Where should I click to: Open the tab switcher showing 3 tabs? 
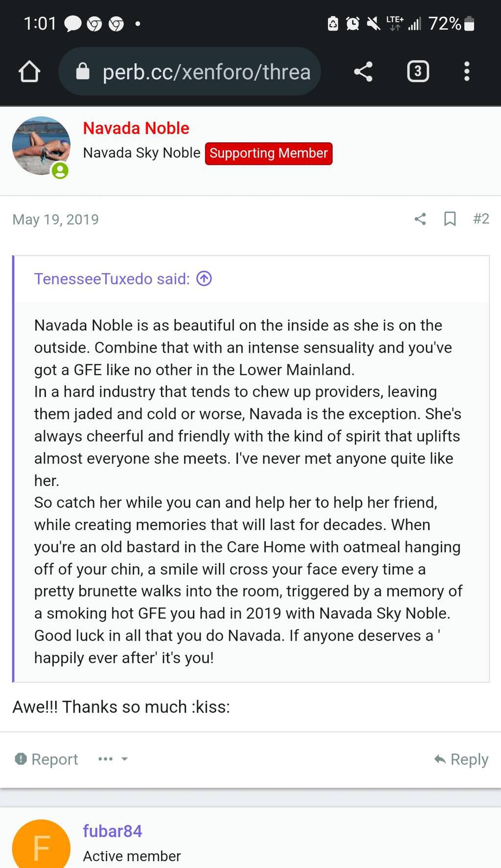(418, 71)
